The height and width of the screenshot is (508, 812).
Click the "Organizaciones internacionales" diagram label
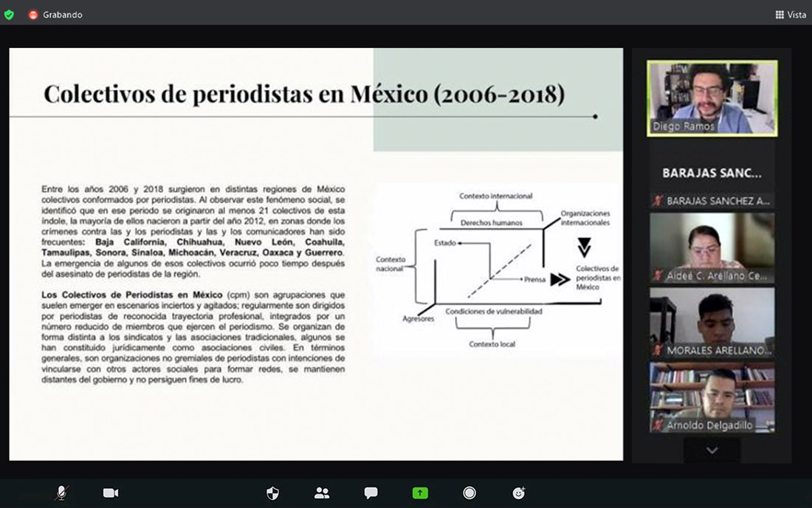585,218
